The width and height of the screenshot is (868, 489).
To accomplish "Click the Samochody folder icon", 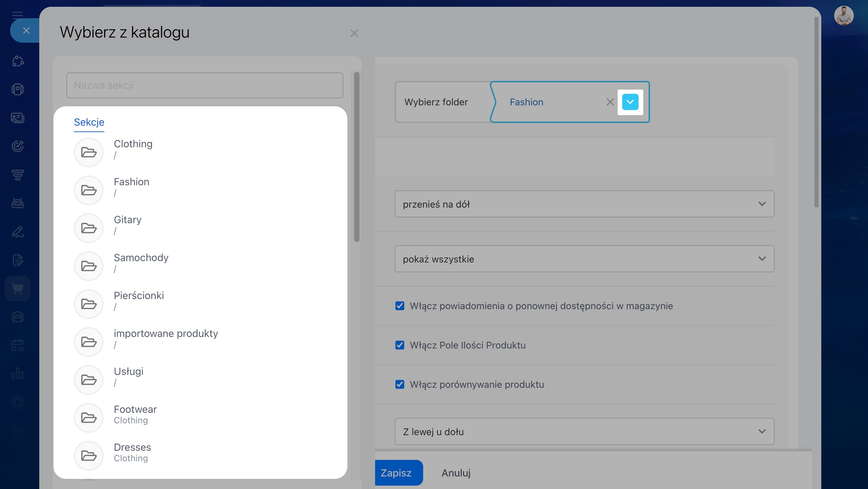I will (89, 266).
